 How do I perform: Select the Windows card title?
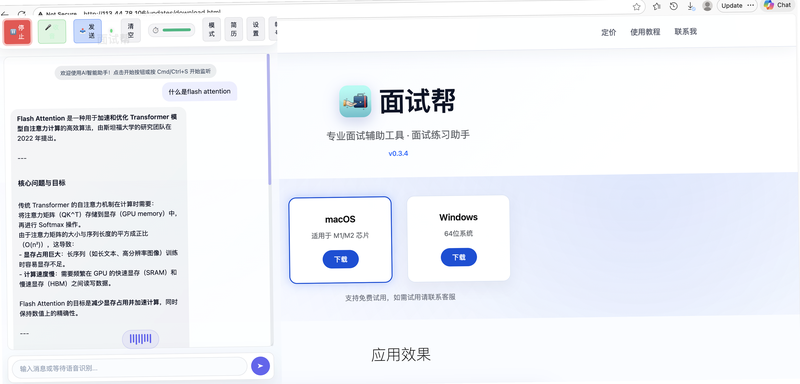pos(459,217)
